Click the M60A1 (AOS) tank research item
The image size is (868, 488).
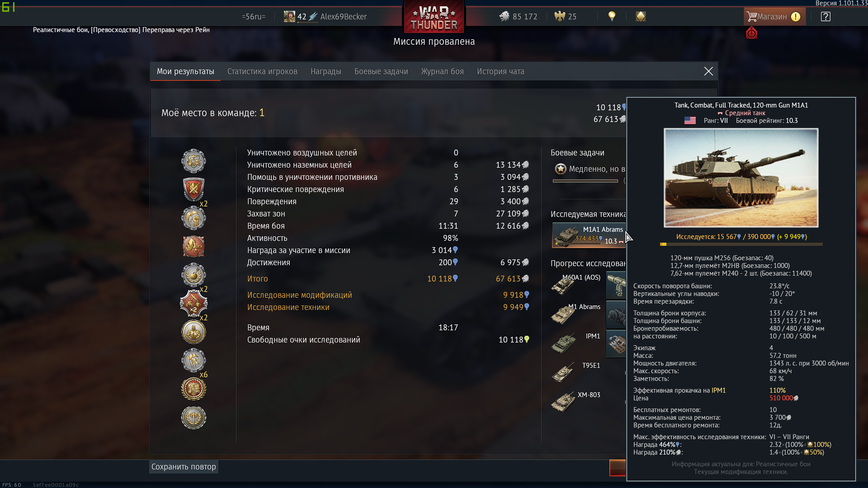tap(576, 286)
